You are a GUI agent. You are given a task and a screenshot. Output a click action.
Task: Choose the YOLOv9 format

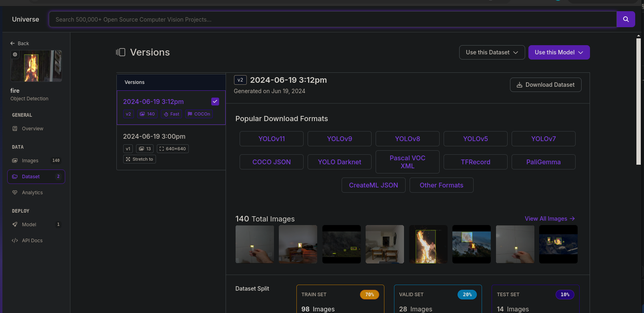340,139
